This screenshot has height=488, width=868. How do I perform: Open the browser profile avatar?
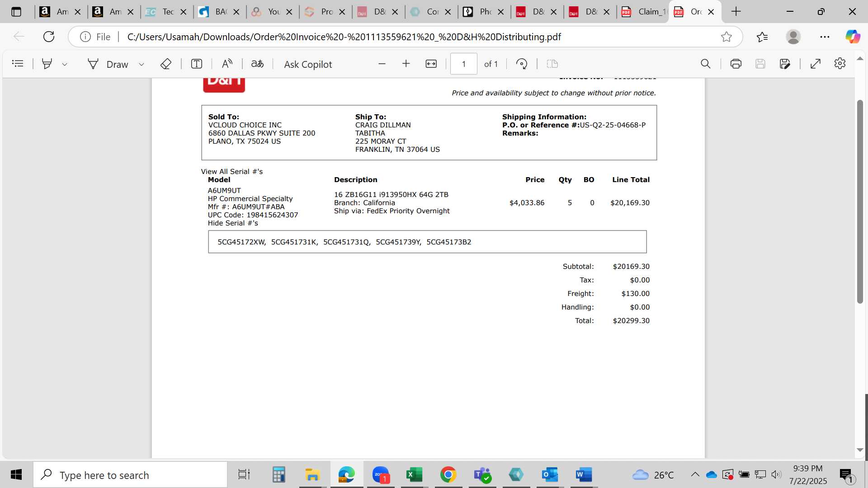tap(793, 37)
